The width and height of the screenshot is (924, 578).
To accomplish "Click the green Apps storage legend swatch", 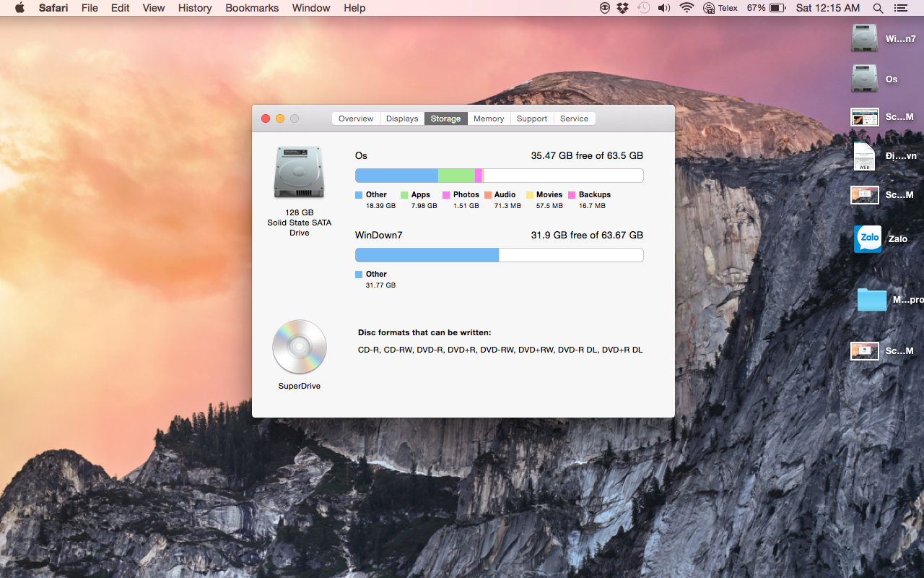I will [x=404, y=195].
